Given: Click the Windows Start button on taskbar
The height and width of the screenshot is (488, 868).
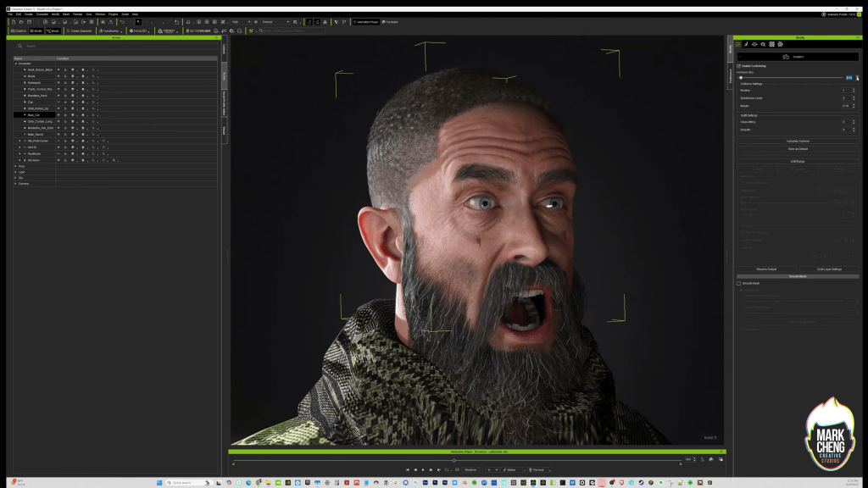Looking at the screenshot, I should click(x=159, y=482).
